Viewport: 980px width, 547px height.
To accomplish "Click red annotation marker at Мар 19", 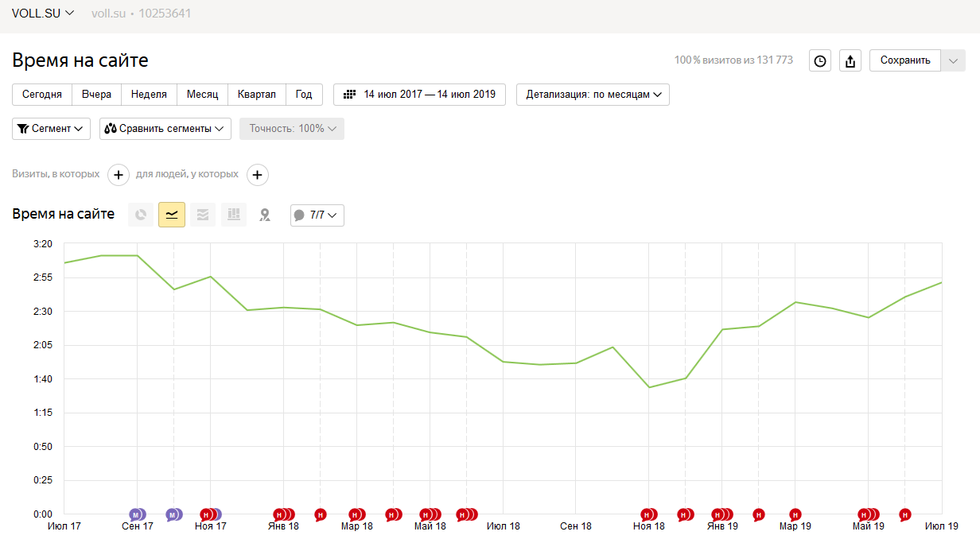I will (795, 515).
